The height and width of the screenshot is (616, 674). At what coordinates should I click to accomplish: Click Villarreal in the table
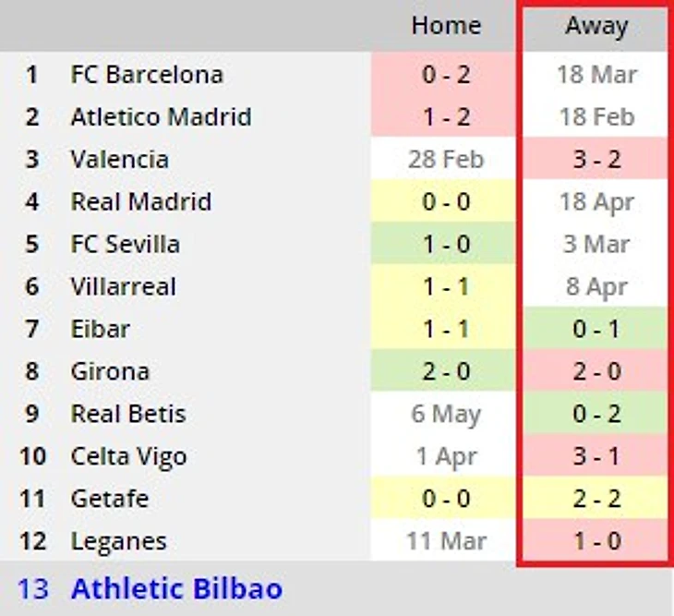pyautogui.click(x=123, y=287)
